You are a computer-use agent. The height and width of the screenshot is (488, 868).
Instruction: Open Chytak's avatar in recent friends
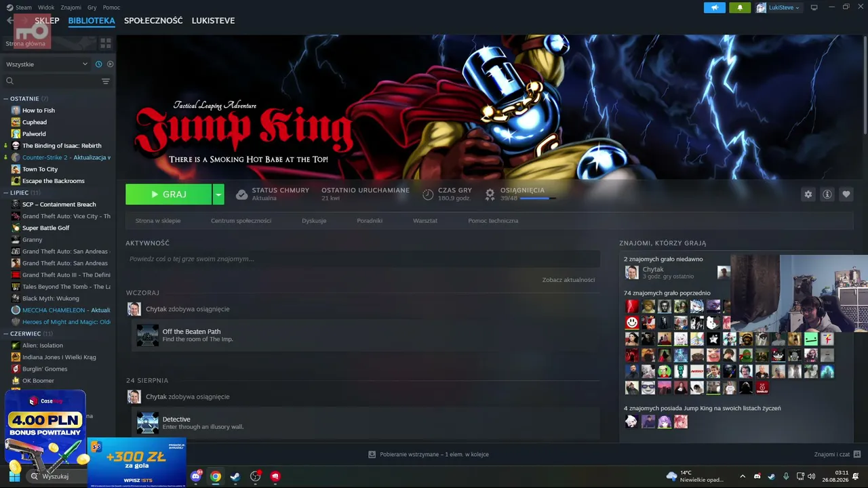point(631,272)
